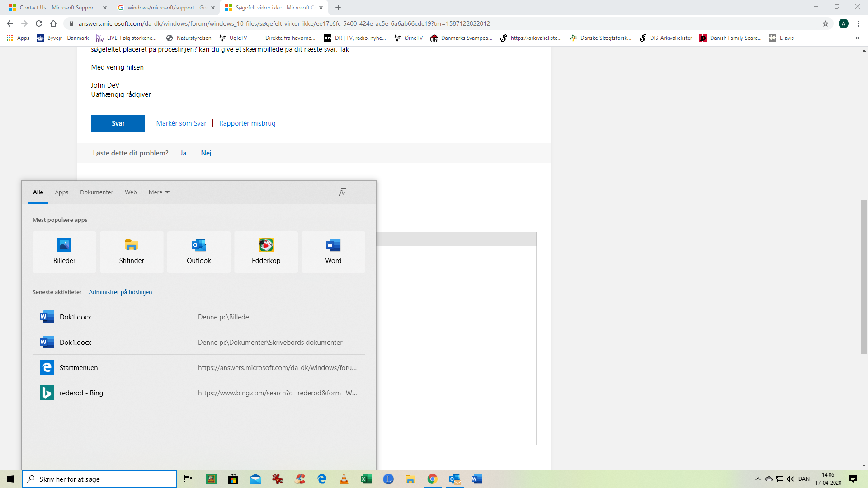Image resolution: width=868 pixels, height=488 pixels.
Task: Answer Ja to problem solved
Action: coord(183,153)
